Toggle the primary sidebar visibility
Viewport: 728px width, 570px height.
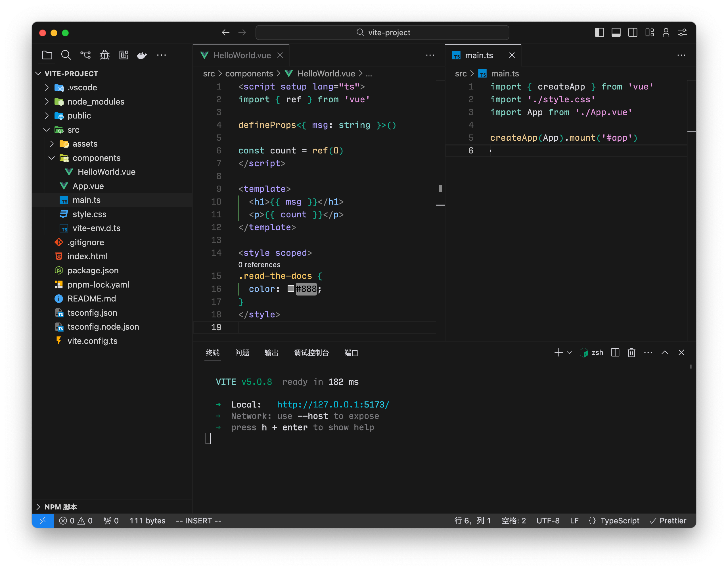pyautogui.click(x=599, y=33)
